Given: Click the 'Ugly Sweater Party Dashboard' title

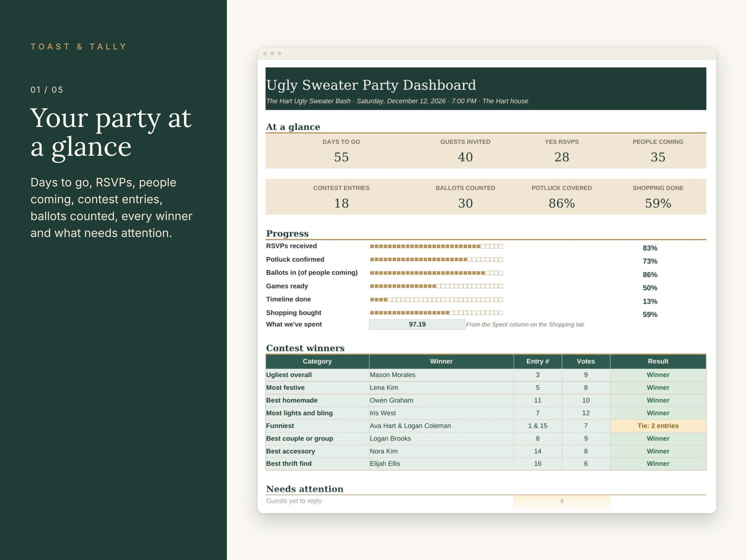Looking at the screenshot, I should point(371,85).
